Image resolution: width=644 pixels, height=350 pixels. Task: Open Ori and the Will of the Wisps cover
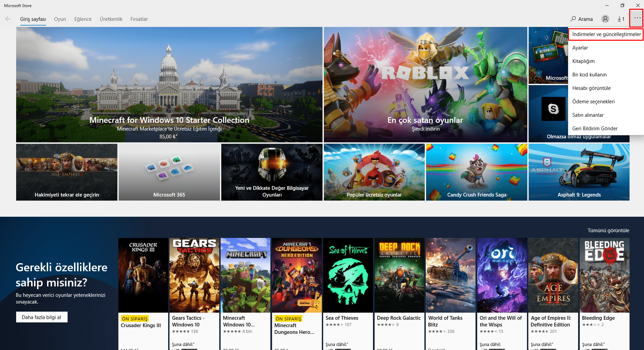(502, 275)
